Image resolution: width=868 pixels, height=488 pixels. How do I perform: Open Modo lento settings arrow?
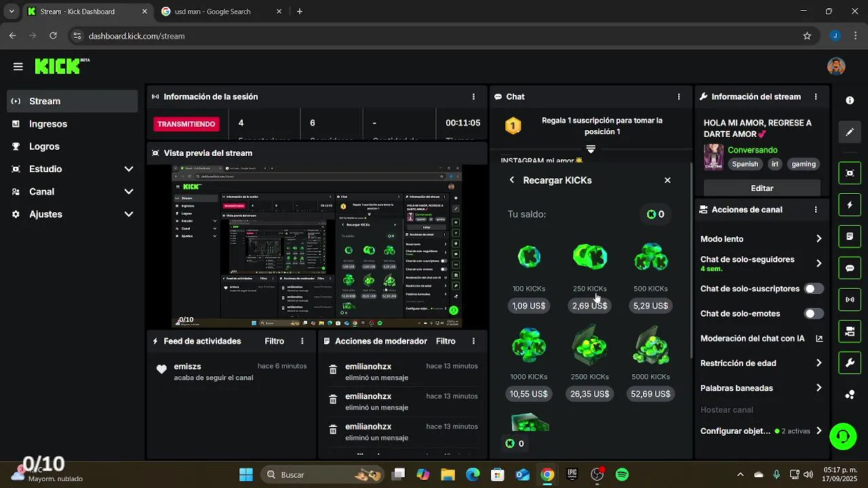(818, 239)
